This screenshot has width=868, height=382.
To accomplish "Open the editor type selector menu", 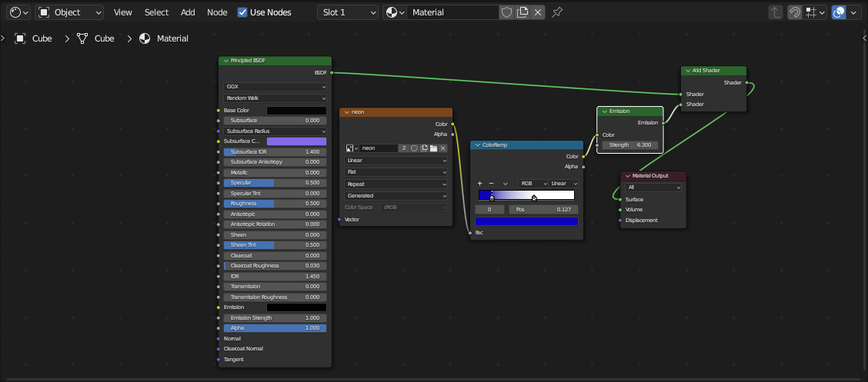I will [x=18, y=12].
